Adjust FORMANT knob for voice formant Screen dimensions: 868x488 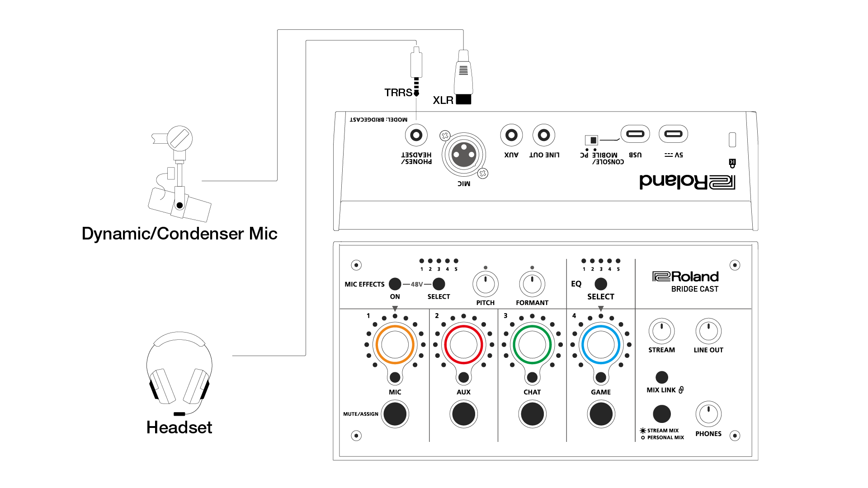tap(530, 284)
